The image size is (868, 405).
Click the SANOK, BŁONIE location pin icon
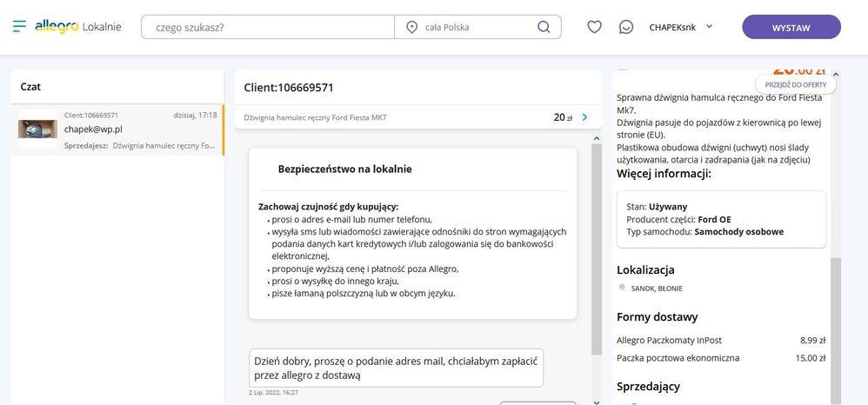[x=622, y=289]
